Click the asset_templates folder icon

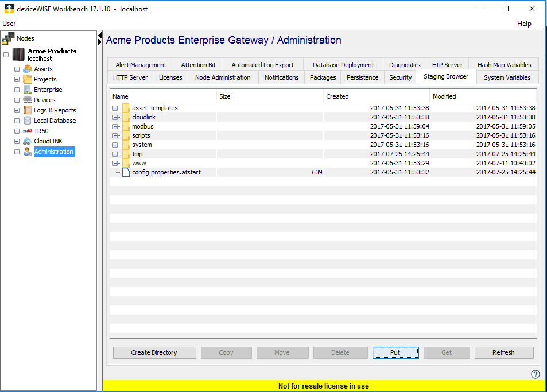coord(126,108)
